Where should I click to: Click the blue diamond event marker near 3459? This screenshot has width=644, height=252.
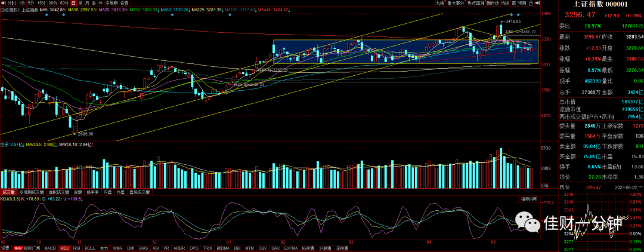pos(518,15)
